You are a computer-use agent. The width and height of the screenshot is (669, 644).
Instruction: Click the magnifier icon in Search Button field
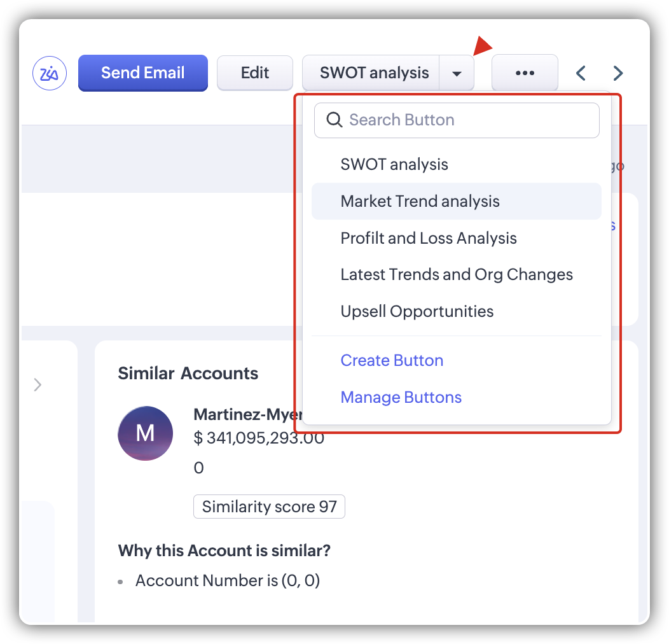(334, 120)
